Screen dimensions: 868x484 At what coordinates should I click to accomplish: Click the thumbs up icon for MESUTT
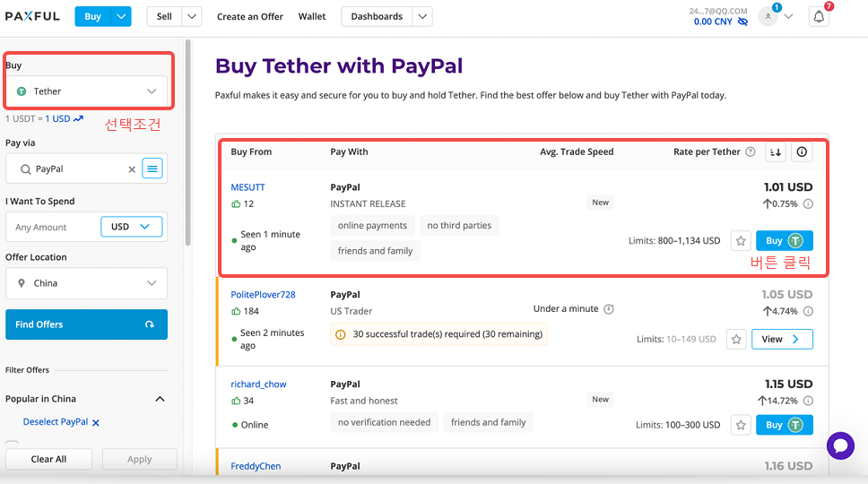tap(236, 203)
